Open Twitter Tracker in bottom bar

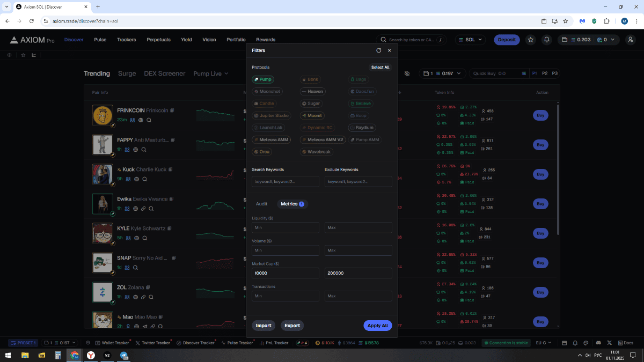[153, 343]
